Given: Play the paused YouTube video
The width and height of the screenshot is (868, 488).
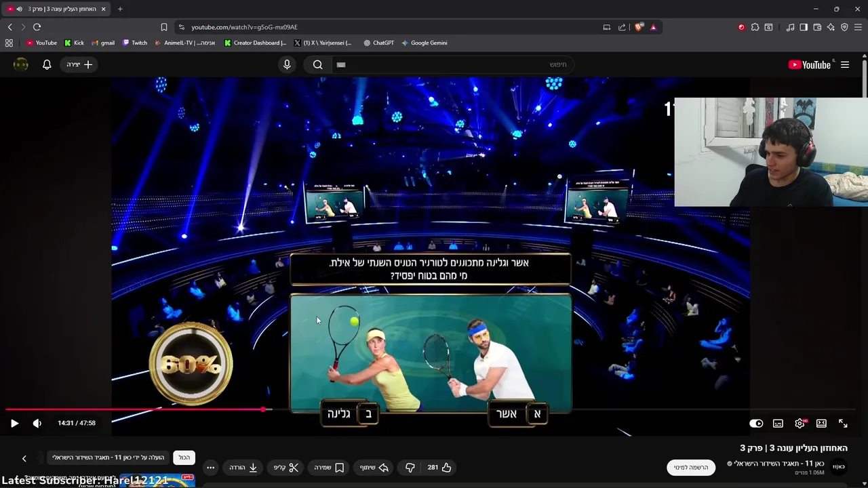Looking at the screenshot, I should coord(14,423).
